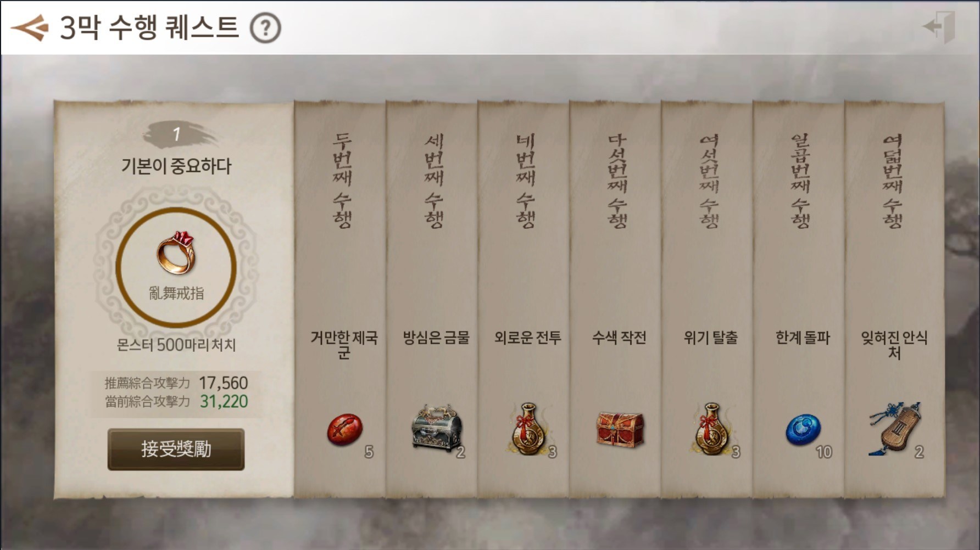The image size is (980, 550).
Task: Click the exit door icon
Action: click(x=939, y=26)
